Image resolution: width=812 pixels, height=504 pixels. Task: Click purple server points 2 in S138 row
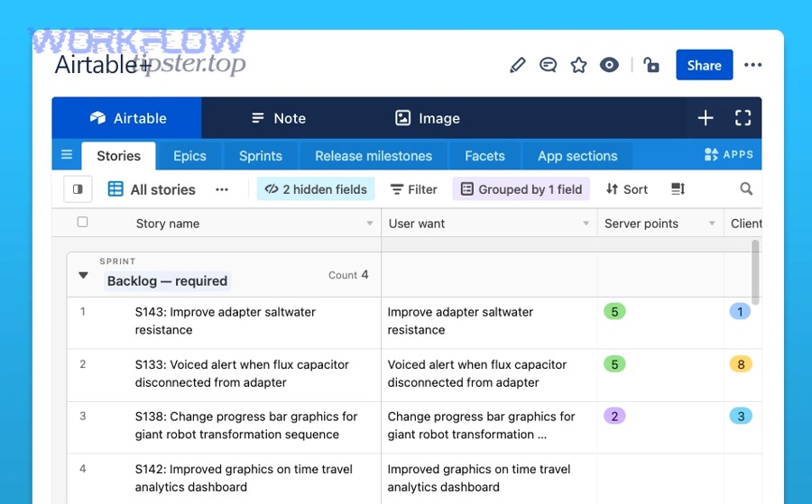614,416
